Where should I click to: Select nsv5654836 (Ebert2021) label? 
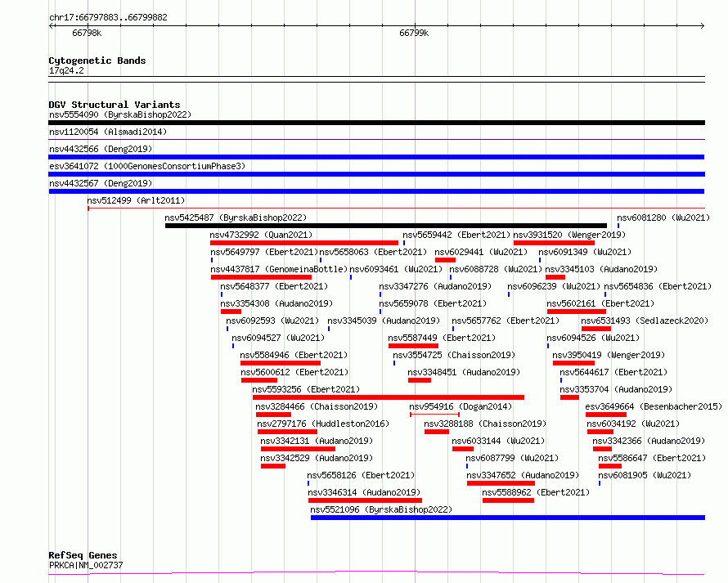658,286
